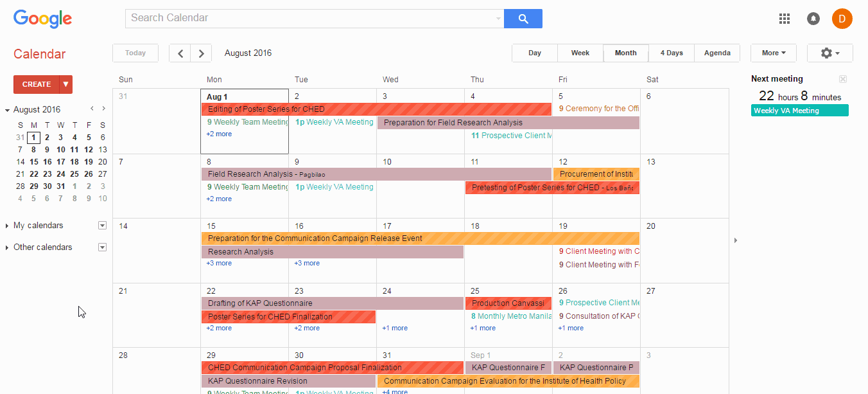Click the red CREATE button
This screenshot has height=394, width=868.
coord(37,84)
